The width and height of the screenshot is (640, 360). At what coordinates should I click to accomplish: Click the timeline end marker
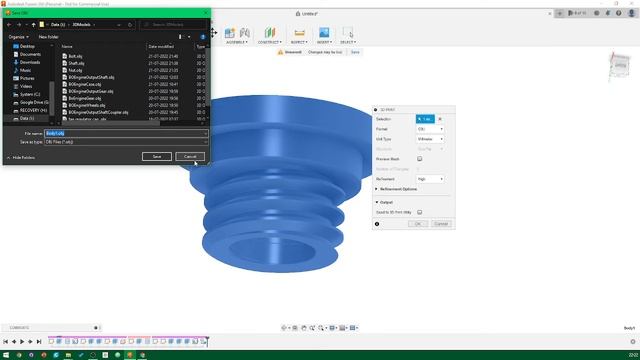point(207,341)
